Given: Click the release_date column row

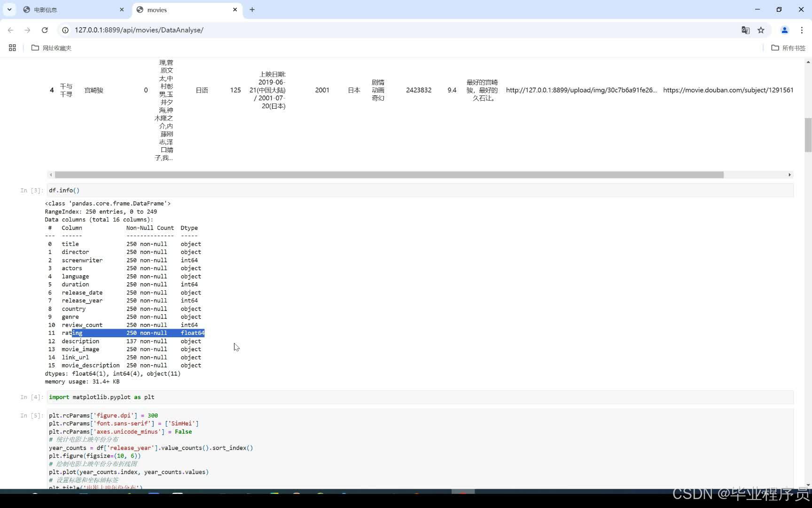Looking at the screenshot, I should coord(125,293).
